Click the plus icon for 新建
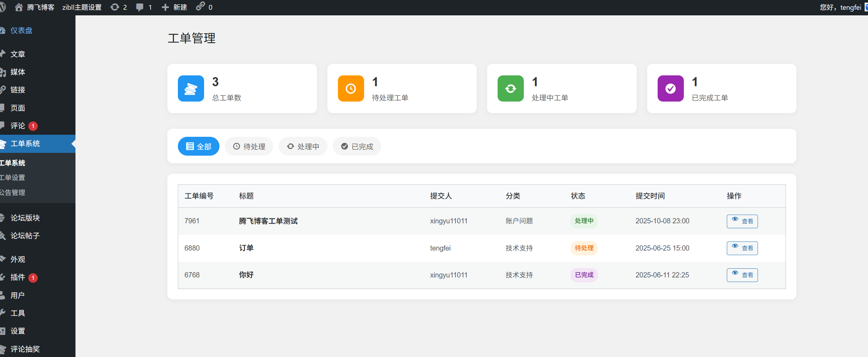 165,7
